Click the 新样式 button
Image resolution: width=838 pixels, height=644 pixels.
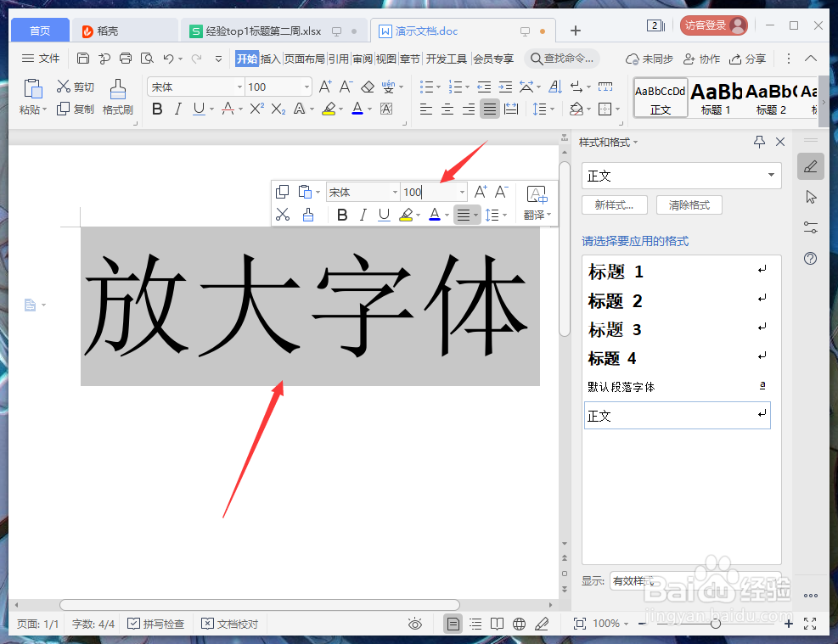pos(614,204)
